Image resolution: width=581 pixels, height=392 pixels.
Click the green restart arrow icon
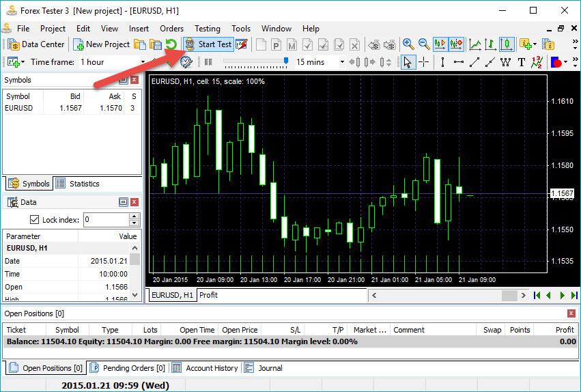click(171, 44)
